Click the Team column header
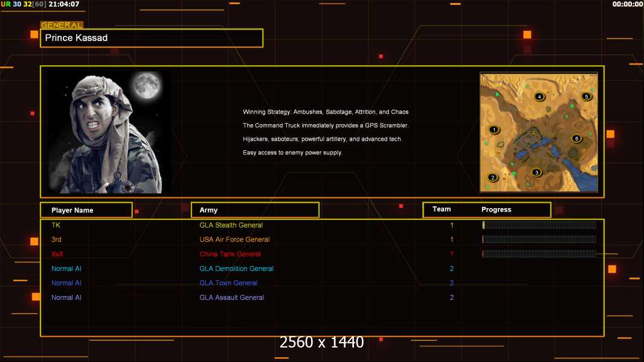 click(x=442, y=209)
